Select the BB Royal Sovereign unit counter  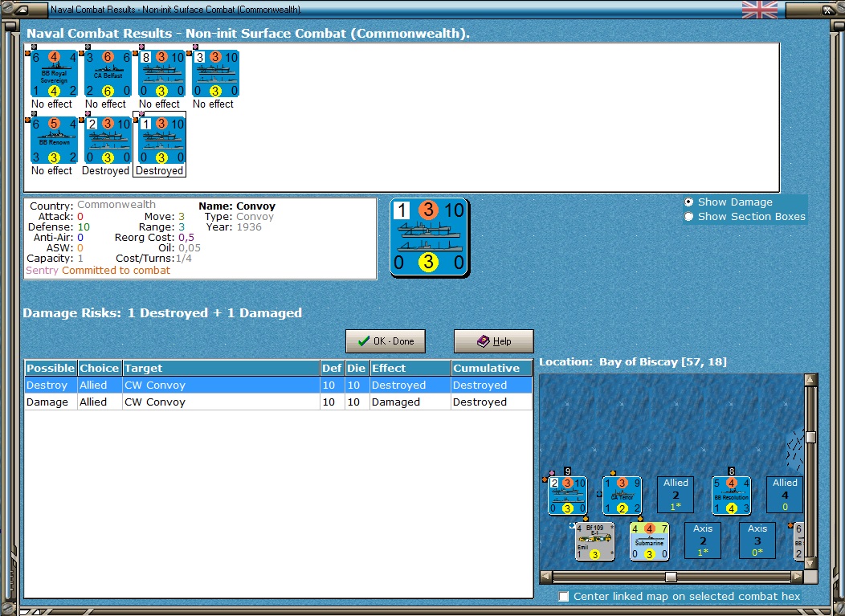point(54,74)
